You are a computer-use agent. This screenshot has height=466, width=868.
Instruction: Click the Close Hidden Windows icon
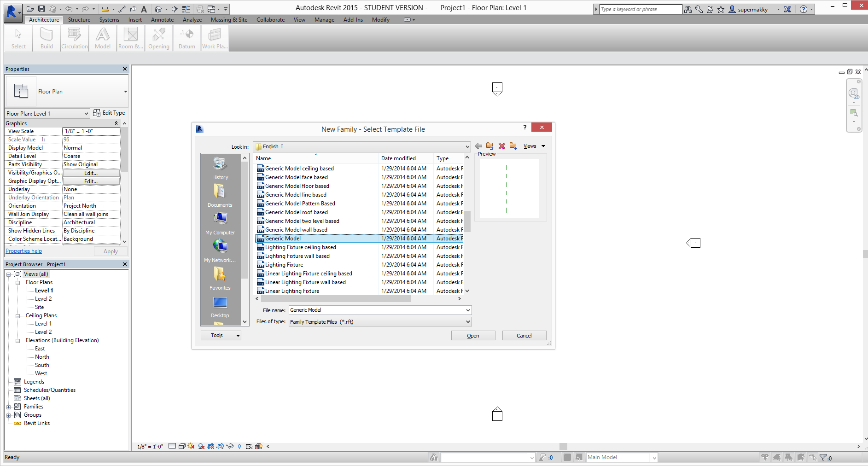200,9
